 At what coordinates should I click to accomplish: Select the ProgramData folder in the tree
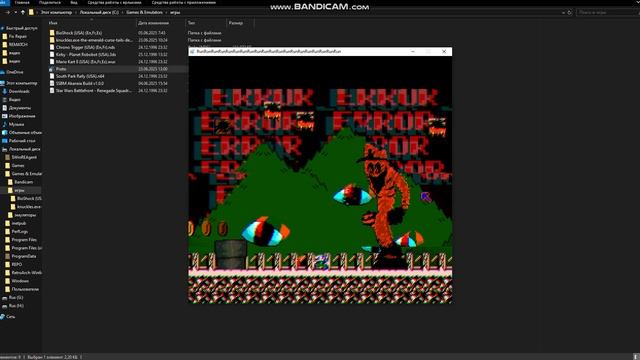tap(24, 256)
